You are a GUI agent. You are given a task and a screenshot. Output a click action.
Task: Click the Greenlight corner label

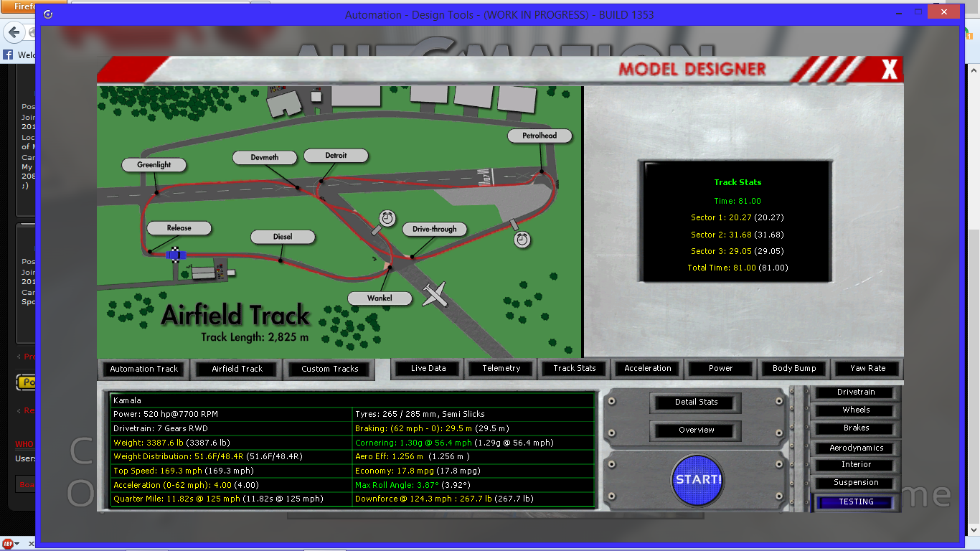coord(154,165)
